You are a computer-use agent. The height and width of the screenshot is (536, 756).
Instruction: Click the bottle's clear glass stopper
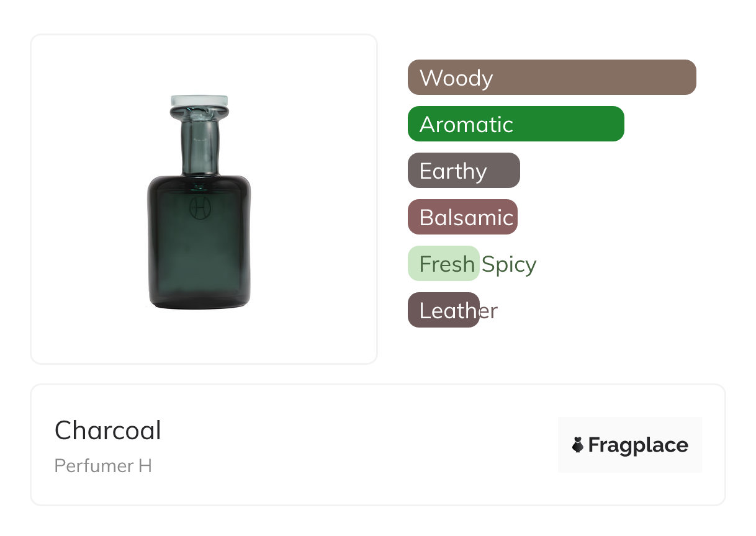coord(199,102)
